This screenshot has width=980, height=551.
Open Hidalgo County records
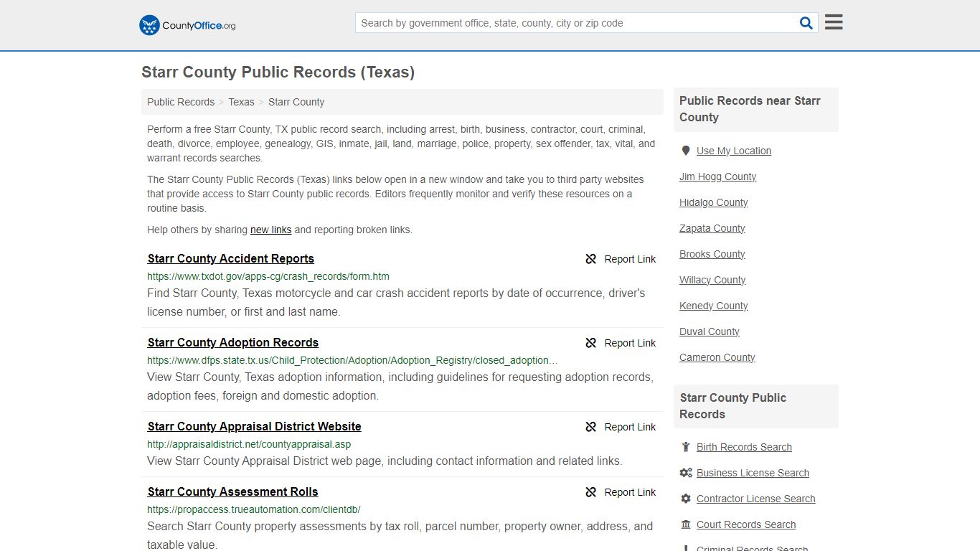[x=714, y=202]
